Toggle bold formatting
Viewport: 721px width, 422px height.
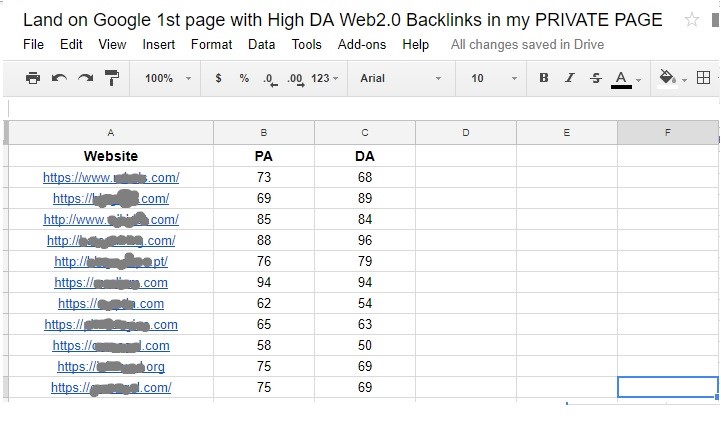tap(544, 78)
